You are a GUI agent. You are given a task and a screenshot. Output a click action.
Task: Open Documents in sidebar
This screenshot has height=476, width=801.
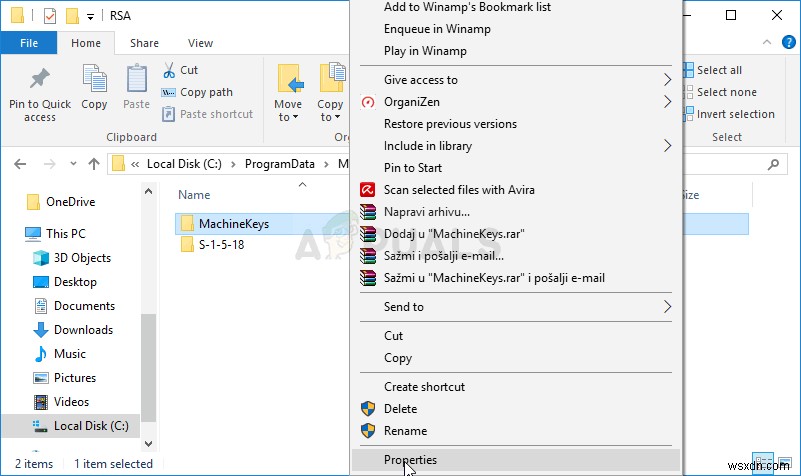[x=84, y=306]
